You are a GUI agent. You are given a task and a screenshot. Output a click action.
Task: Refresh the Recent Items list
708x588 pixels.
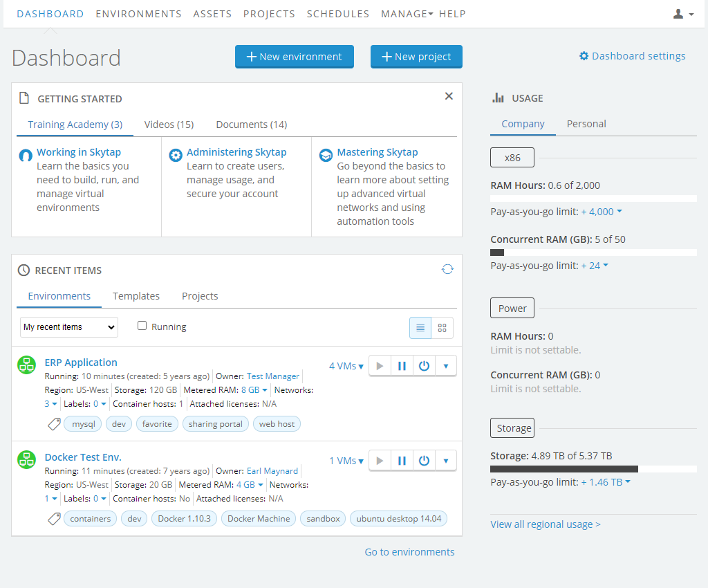click(447, 269)
